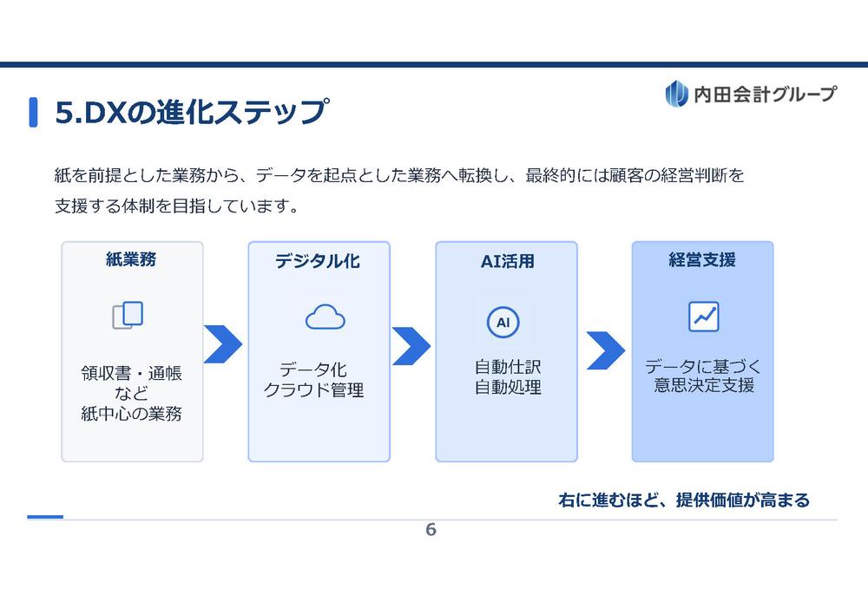This screenshot has height=608, width=868.
Task: Click the text 紙中心の業務
Action: point(131,413)
